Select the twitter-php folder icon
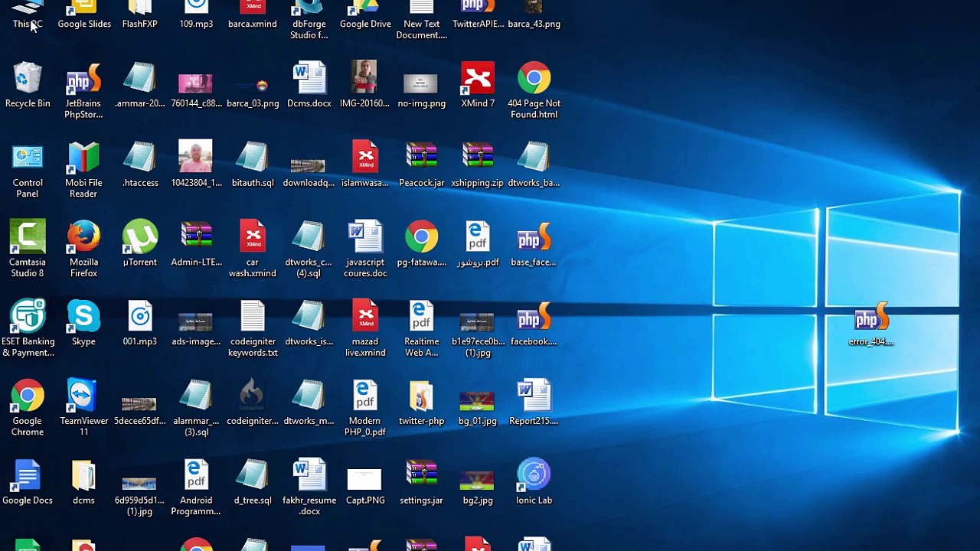Viewport: 980px width, 551px height. [x=421, y=403]
